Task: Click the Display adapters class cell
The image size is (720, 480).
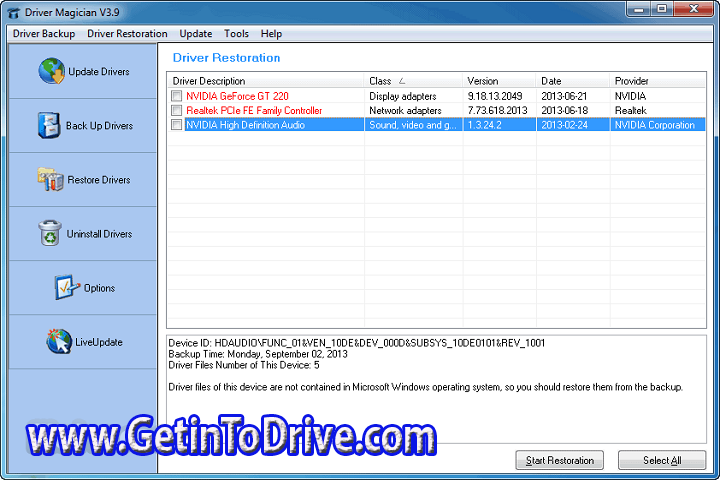Action: tap(403, 96)
